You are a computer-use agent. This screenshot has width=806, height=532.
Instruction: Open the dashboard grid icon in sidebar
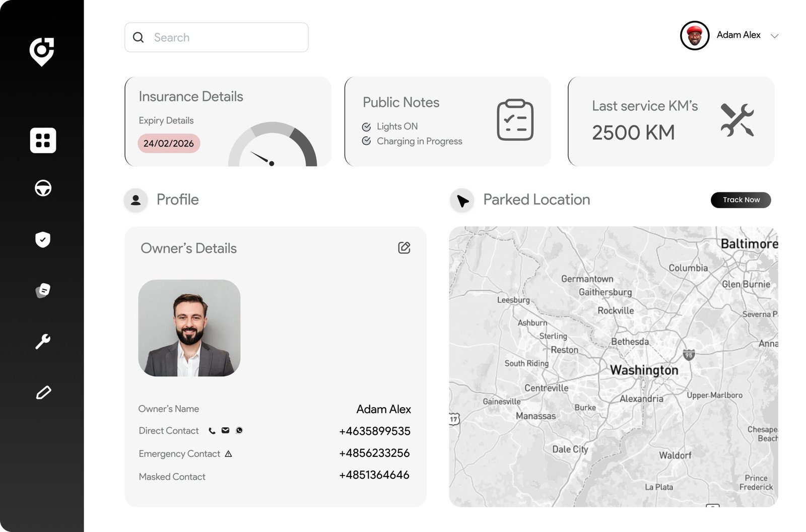pos(43,140)
